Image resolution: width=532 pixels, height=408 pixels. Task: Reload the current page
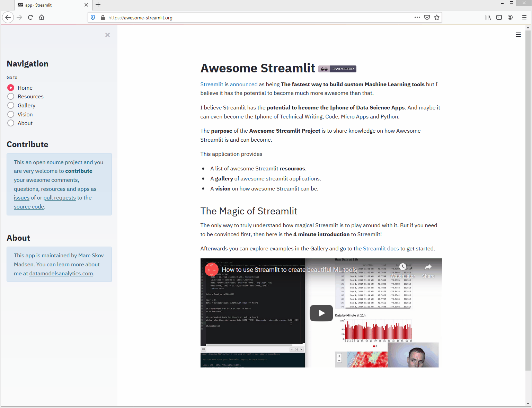pyautogui.click(x=30, y=17)
